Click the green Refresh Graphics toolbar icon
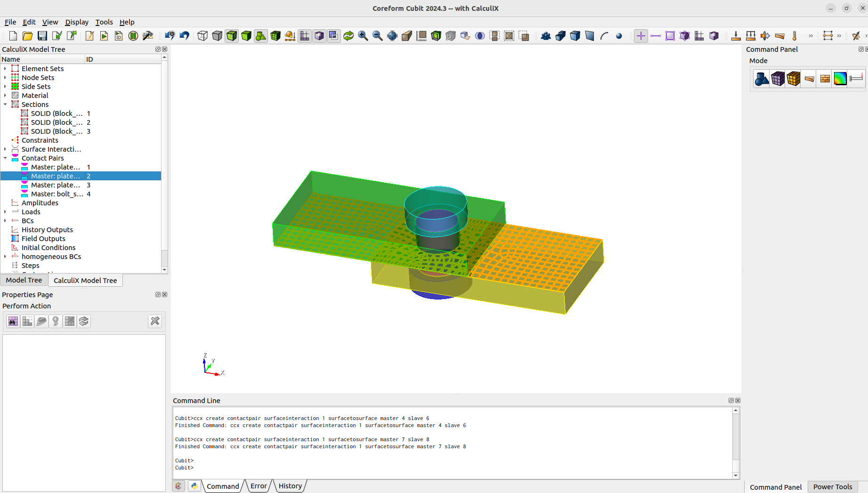Image resolution: width=868 pixels, height=493 pixels. 348,36
